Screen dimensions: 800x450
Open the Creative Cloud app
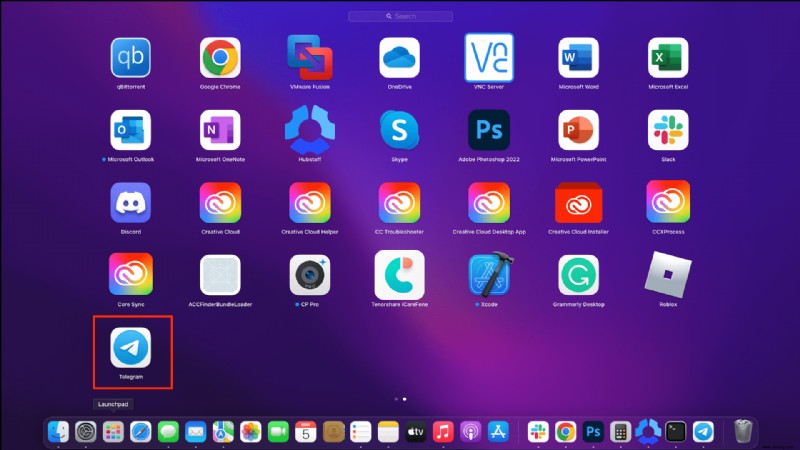(220, 203)
